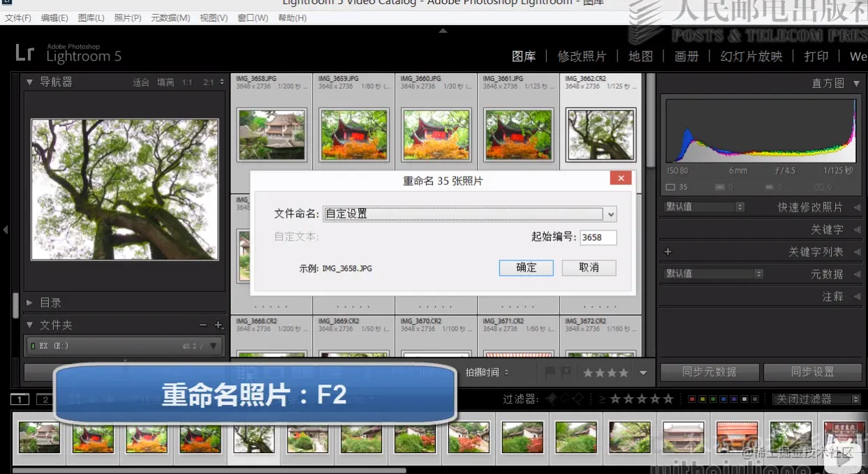Click the flag as pick icon in toolbar
The width and height of the screenshot is (868, 474).
[x=550, y=373]
